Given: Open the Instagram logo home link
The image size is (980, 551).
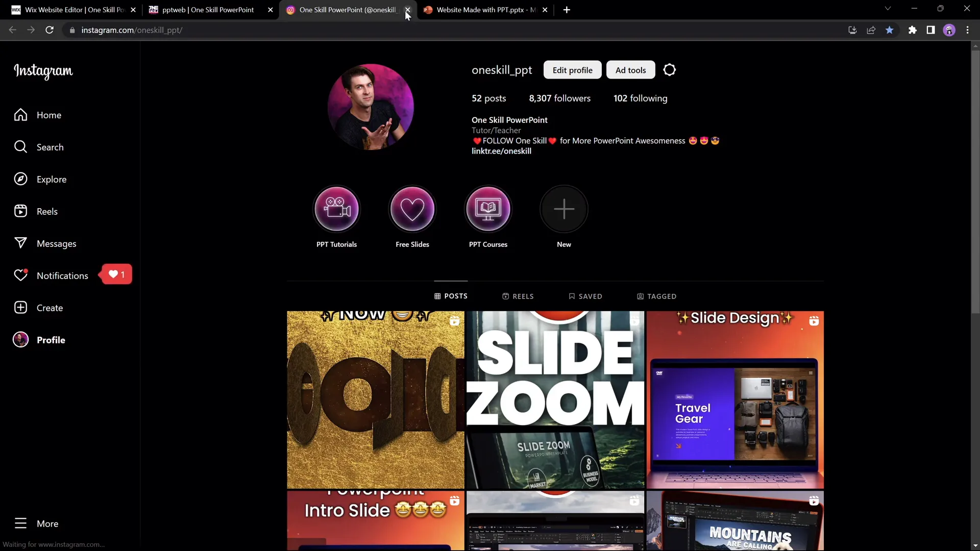Looking at the screenshot, I should pos(43,71).
